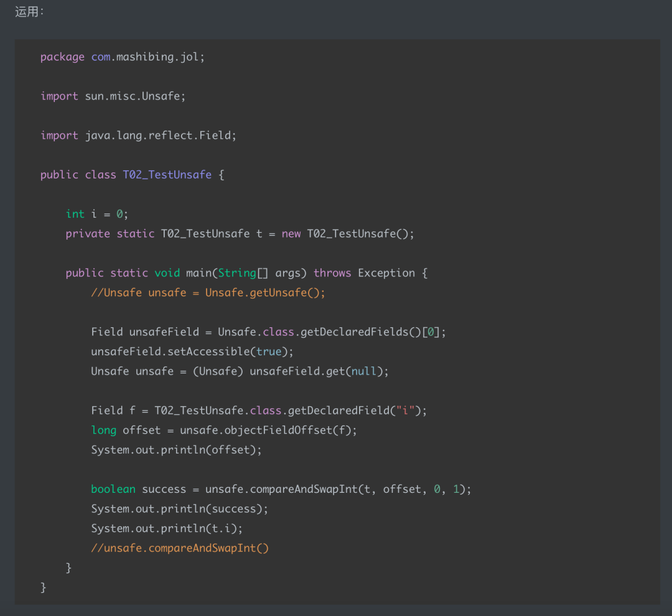Click the System.out.println(offset) statement
Screen dimensions: 672x616
[x=176, y=449]
